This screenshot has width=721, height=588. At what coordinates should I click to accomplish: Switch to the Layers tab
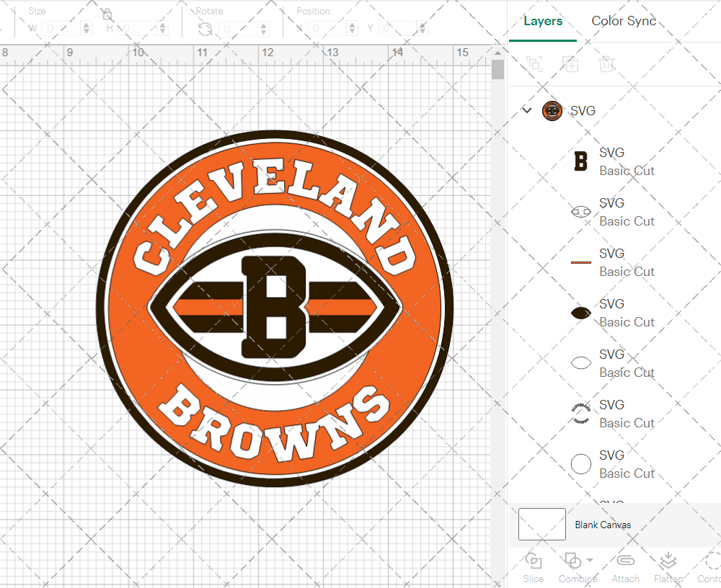[x=543, y=21]
